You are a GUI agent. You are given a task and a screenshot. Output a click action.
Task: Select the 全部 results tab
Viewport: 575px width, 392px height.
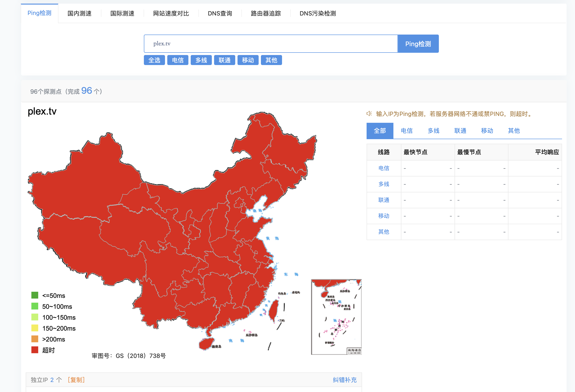[380, 131]
